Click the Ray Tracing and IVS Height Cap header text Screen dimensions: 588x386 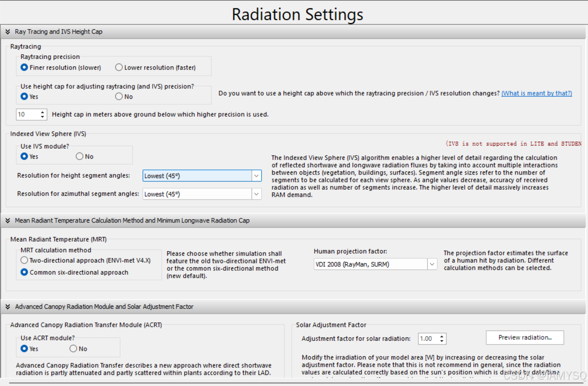[59, 32]
